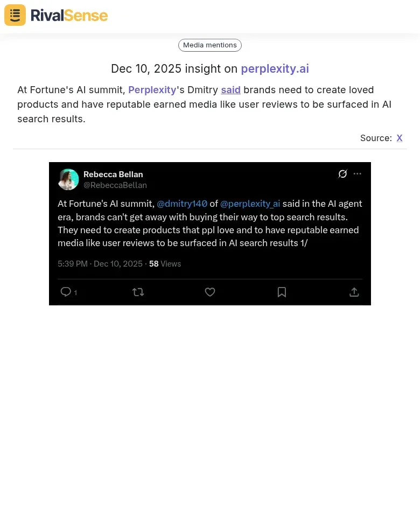This screenshot has height=517, width=420.
Task: Click the Perplexity link in the summary
Action: tap(152, 90)
